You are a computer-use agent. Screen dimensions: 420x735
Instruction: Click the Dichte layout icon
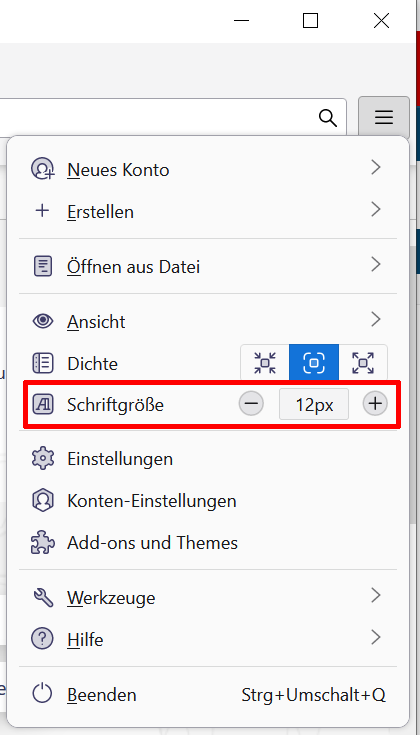43,363
